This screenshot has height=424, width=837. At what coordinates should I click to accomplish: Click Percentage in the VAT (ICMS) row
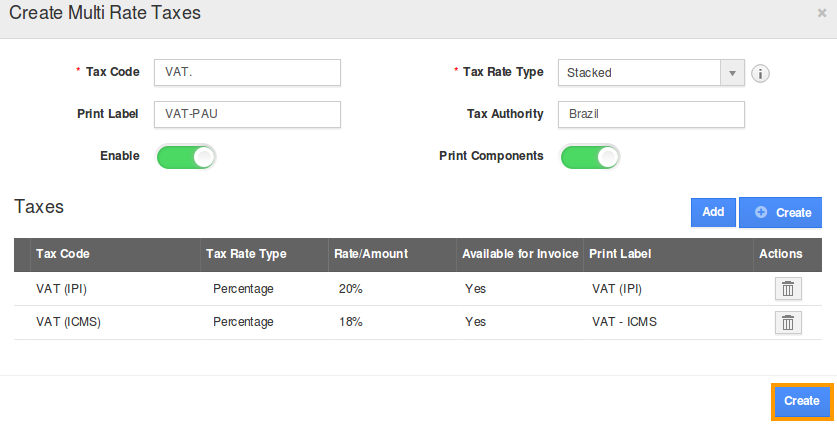[243, 322]
